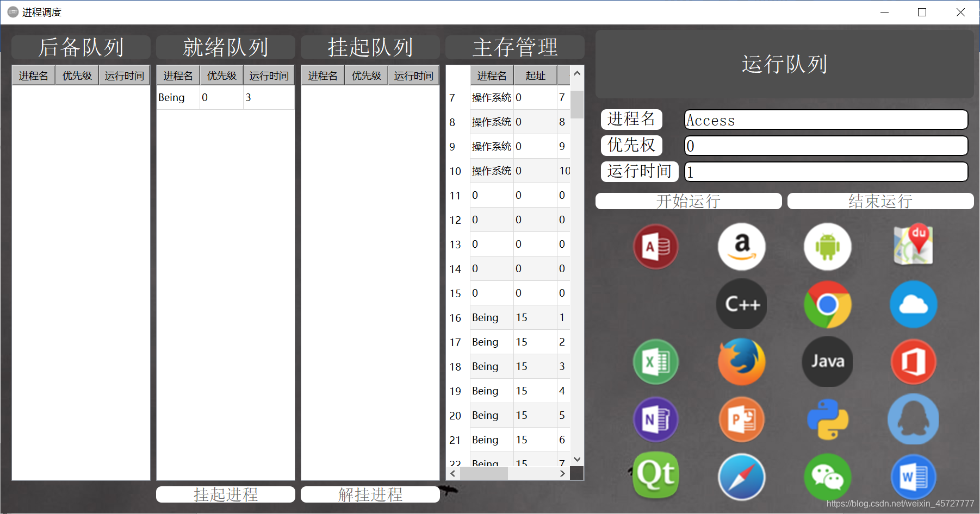Click the 开始运行 button
Image resolution: width=980 pixels, height=514 pixels.
coord(689,201)
